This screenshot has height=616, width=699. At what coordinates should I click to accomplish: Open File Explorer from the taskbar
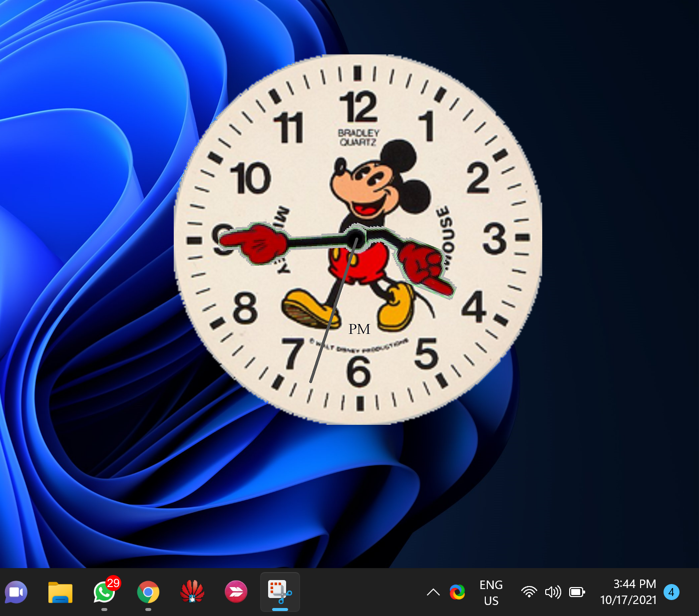click(60, 593)
